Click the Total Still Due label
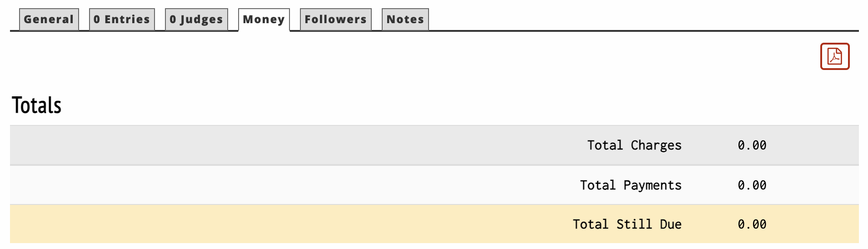 click(x=627, y=224)
